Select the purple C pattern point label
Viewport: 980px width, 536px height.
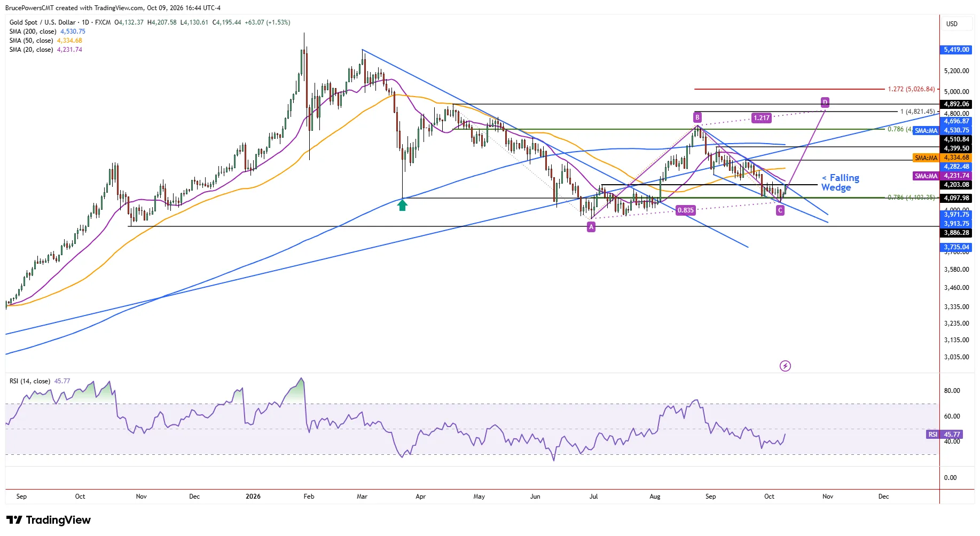[x=780, y=210]
